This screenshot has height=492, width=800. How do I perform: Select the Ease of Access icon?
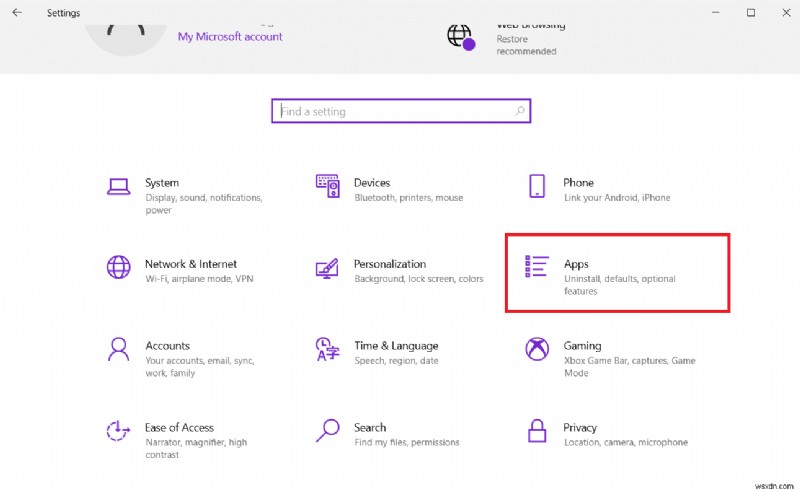click(x=118, y=431)
